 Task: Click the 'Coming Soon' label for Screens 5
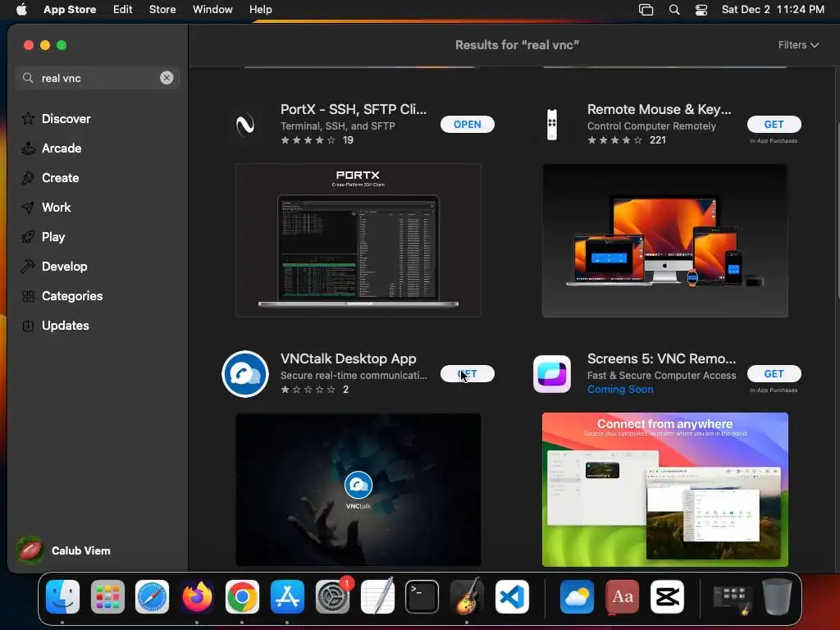620,390
